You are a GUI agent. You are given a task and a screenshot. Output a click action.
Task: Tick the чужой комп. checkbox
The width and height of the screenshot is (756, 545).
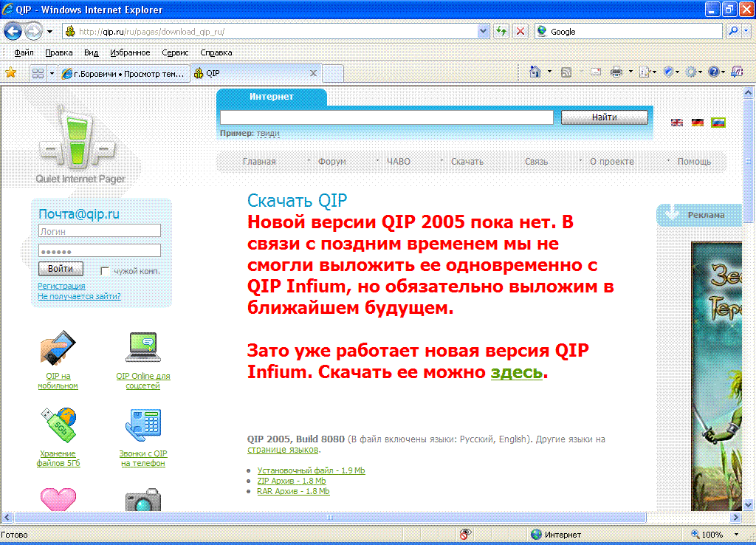105,271
